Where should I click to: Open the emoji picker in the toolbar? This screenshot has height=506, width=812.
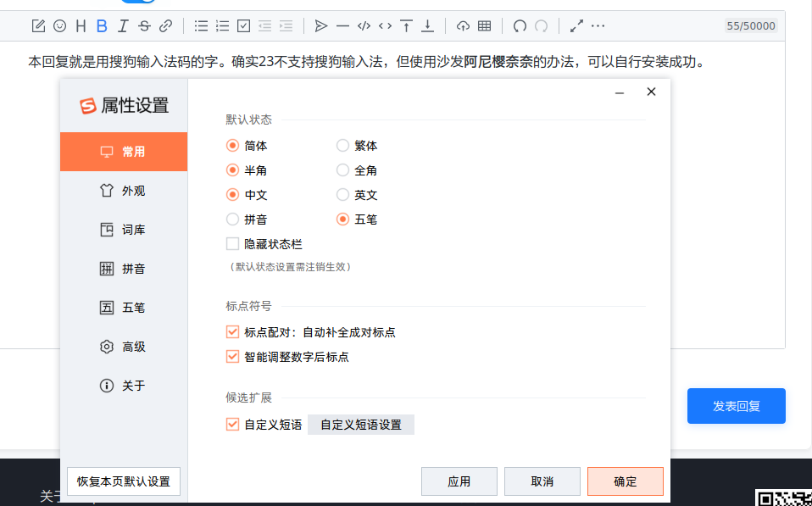tap(58, 25)
